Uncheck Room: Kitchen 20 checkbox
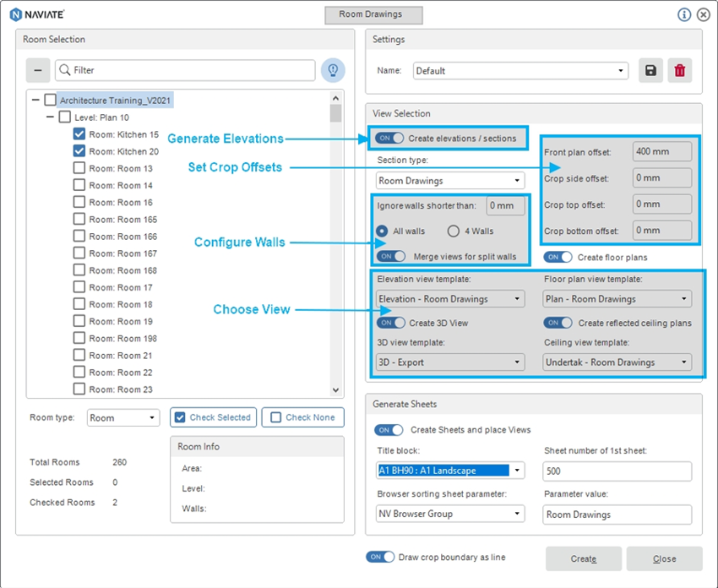 (79, 150)
